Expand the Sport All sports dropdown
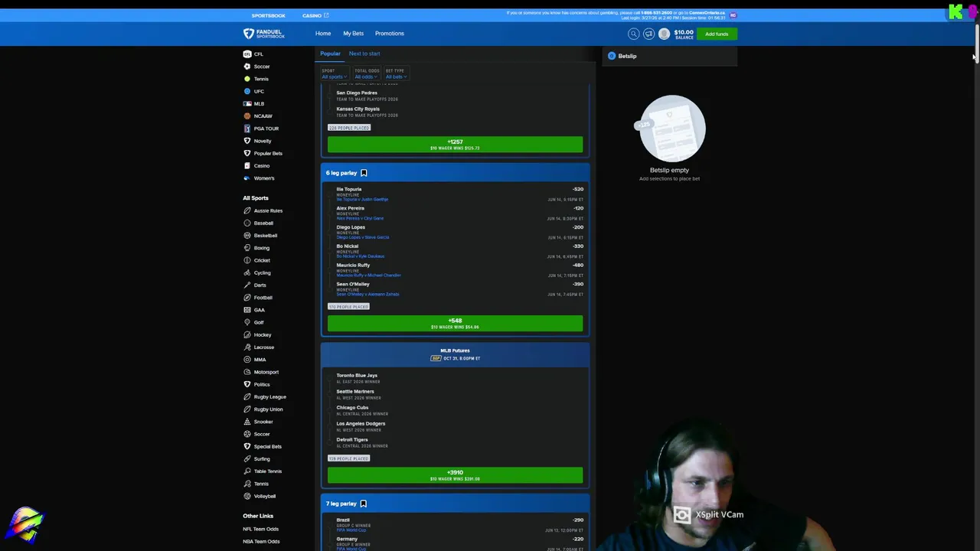The height and width of the screenshot is (551, 980). pyautogui.click(x=334, y=74)
